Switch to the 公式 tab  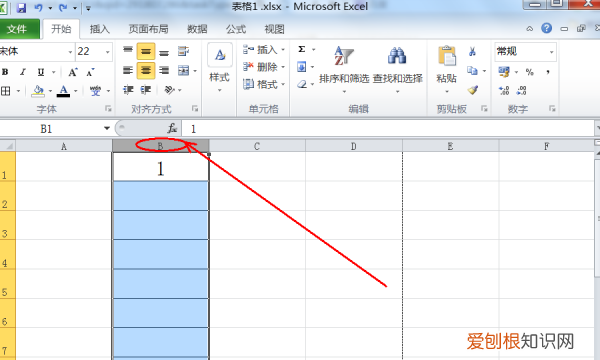pos(236,29)
